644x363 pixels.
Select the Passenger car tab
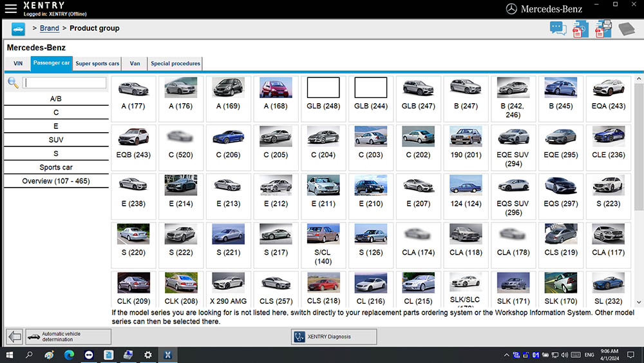[52, 63]
